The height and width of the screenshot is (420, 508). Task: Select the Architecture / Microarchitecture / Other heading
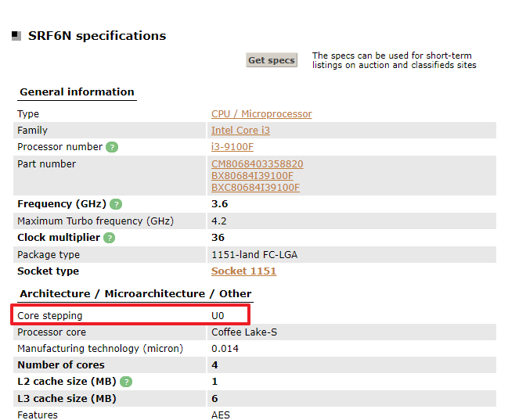coord(135,294)
